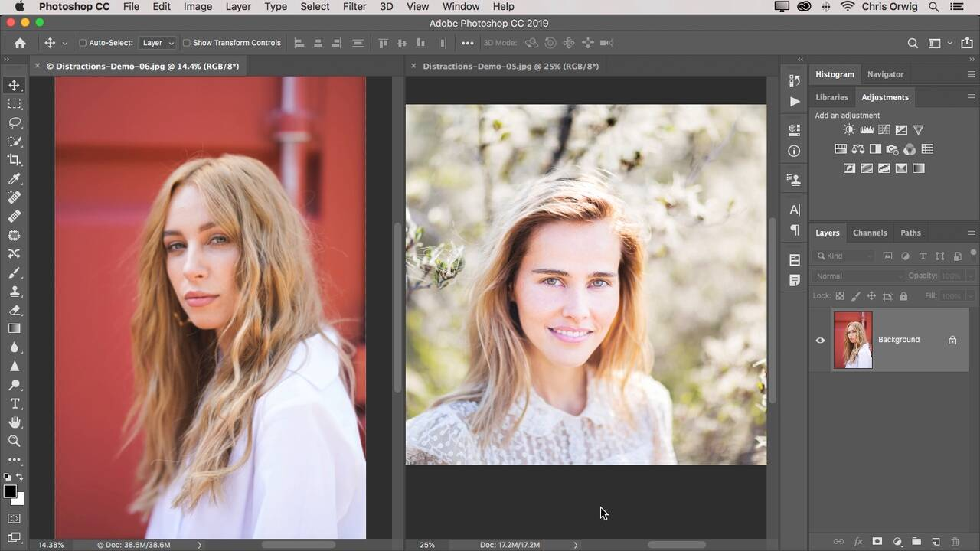Choose the Dodge tool

14,385
